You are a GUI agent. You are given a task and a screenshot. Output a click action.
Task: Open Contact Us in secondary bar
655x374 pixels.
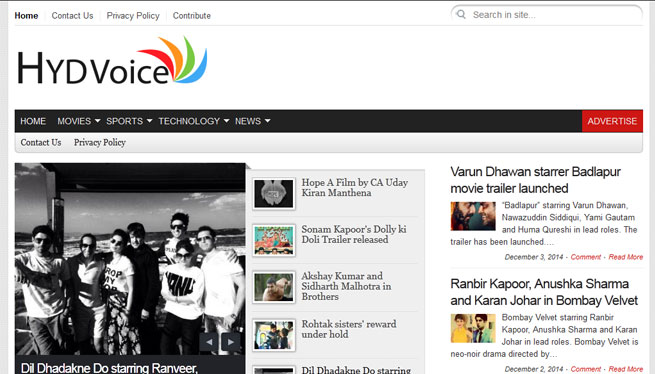coord(41,142)
